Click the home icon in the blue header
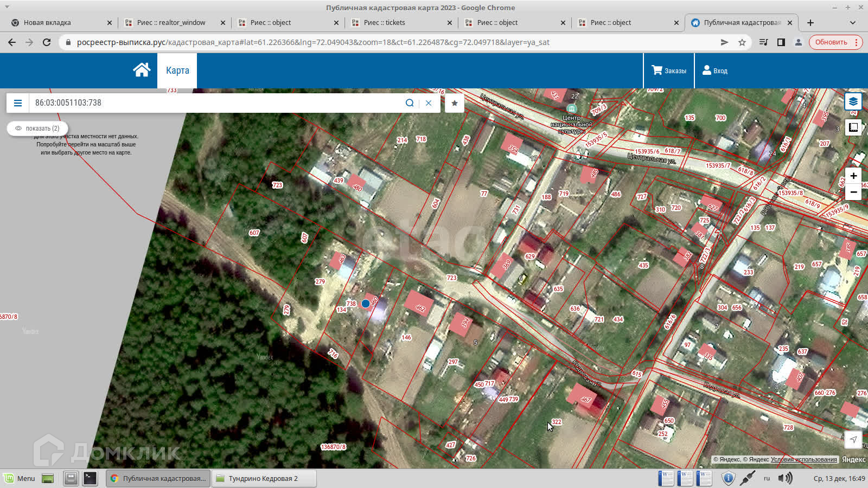868x488 pixels. (142, 70)
